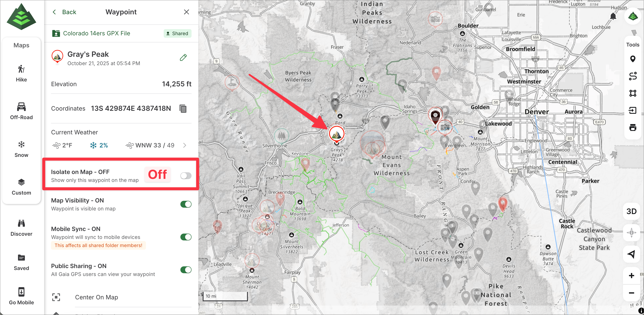Select the area polygon tool
This screenshot has width=644, height=315.
(632, 93)
